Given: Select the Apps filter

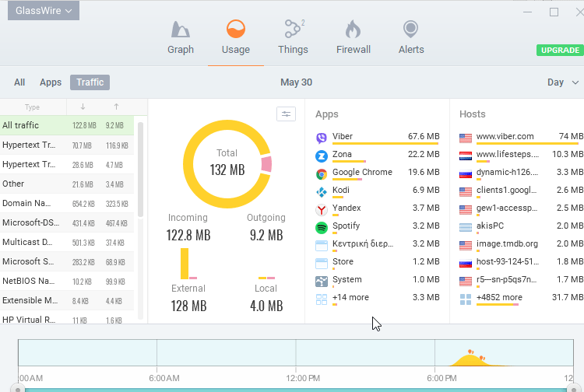Looking at the screenshot, I should coord(51,82).
